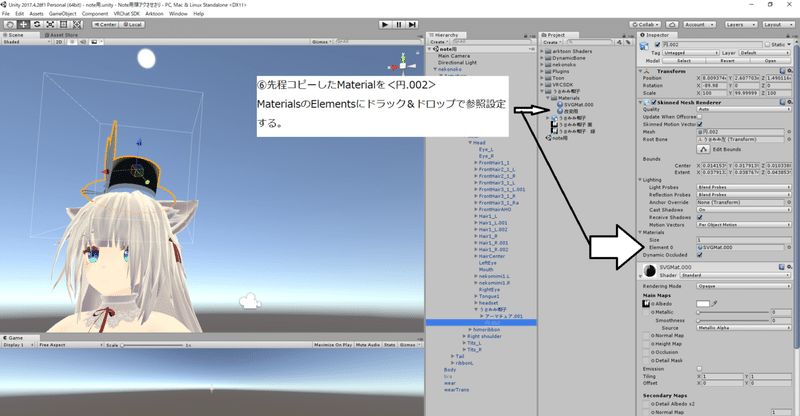Toggle object active checkbox beside 円.002
The width and height of the screenshot is (800, 416).
[657, 45]
